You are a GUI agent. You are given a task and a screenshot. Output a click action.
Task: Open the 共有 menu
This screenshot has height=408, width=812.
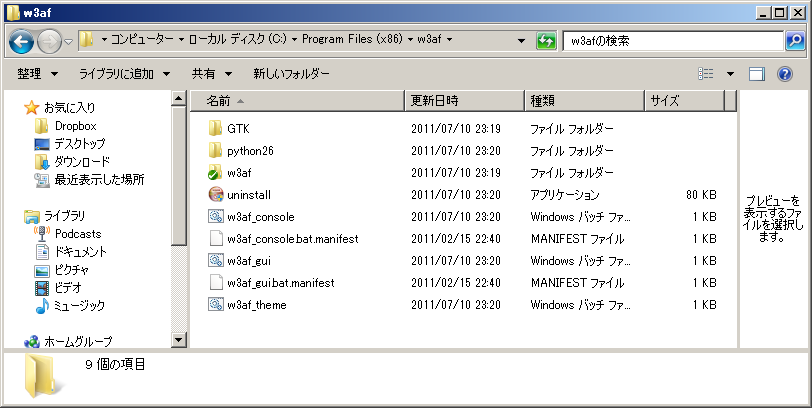point(211,74)
